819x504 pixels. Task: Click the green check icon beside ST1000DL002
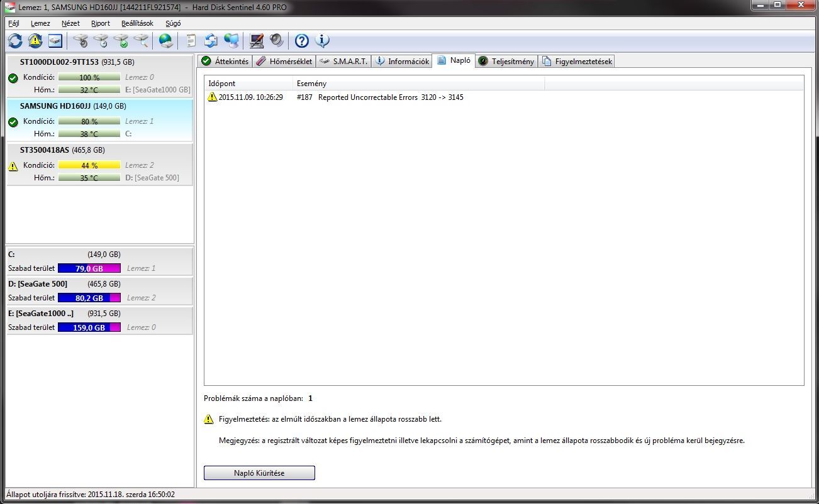coord(13,78)
